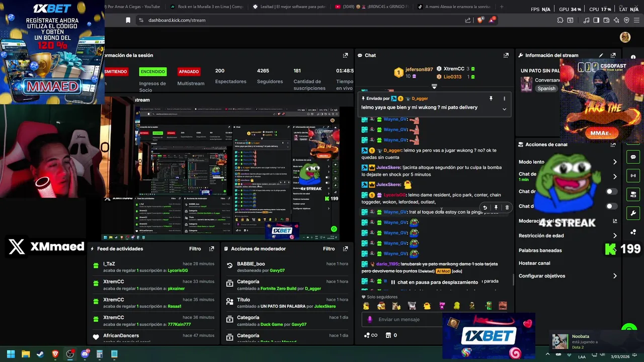Pop out the Acciones de moderador panel
Screen dimensions: 644x362
coord(345,249)
